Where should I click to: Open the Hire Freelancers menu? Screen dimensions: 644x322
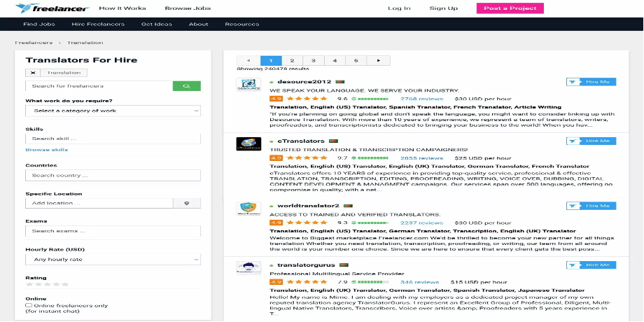tap(98, 24)
